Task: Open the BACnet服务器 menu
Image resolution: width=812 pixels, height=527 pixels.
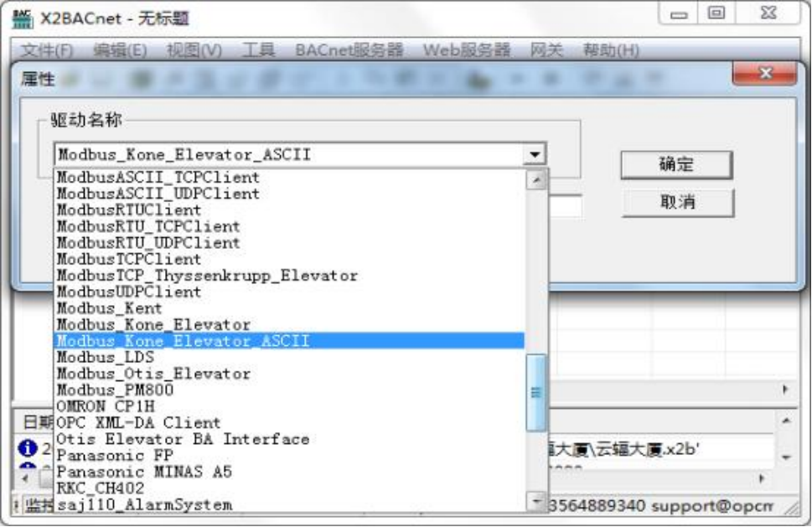Action: 349,50
